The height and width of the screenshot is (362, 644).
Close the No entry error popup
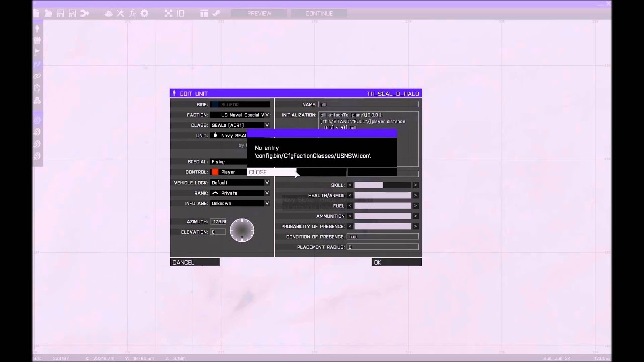(x=272, y=172)
